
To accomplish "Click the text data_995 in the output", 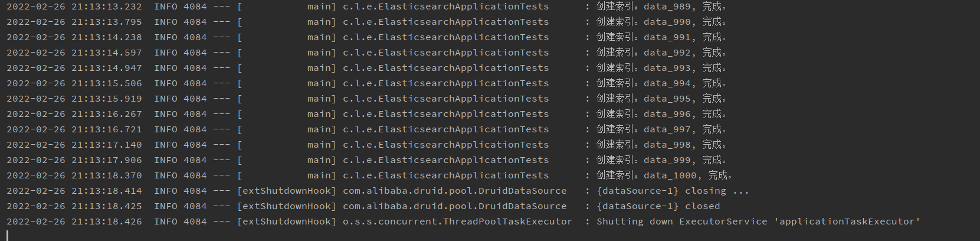I will 667,99.
